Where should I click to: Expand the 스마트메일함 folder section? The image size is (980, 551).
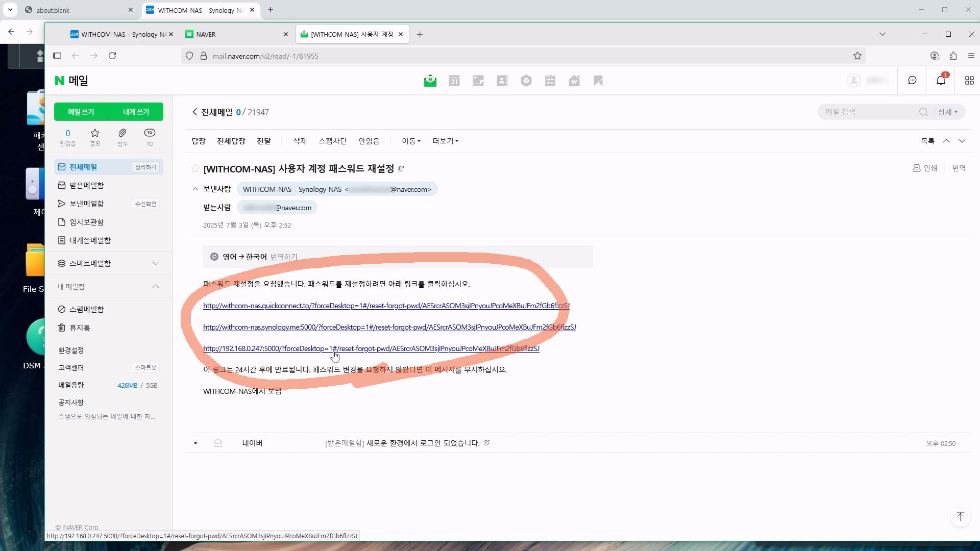point(155,263)
